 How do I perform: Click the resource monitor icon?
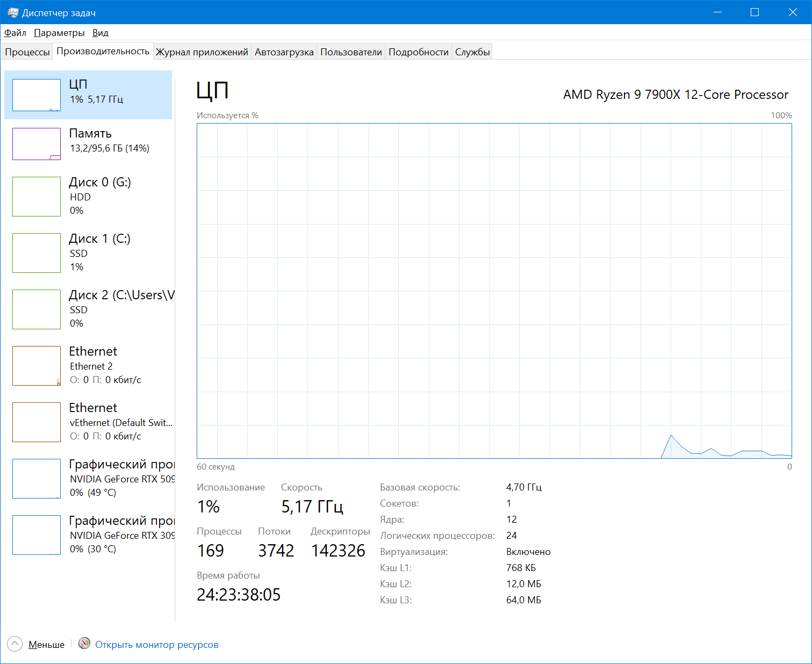[84, 643]
